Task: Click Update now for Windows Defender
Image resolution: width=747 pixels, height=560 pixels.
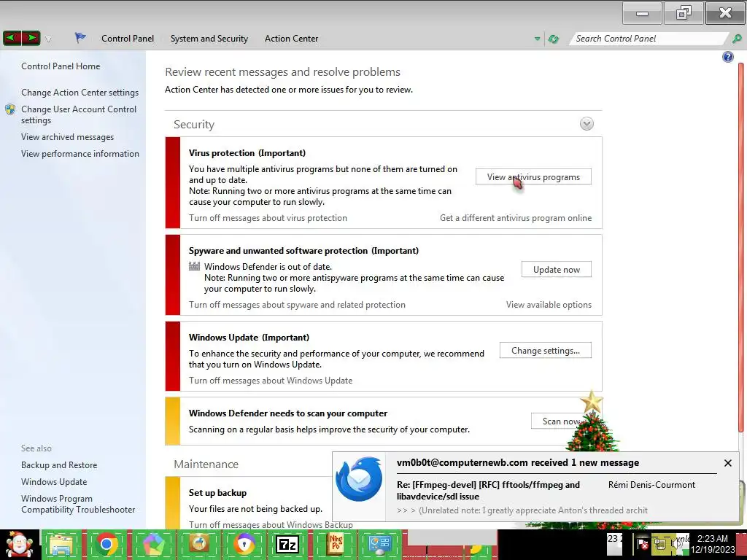Action: tap(557, 270)
